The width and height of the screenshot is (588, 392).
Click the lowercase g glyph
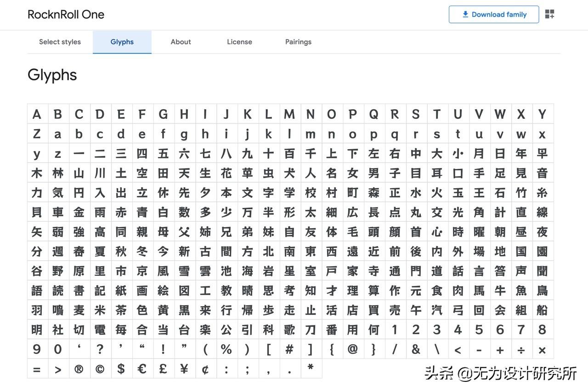pyautogui.click(x=184, y=134)
